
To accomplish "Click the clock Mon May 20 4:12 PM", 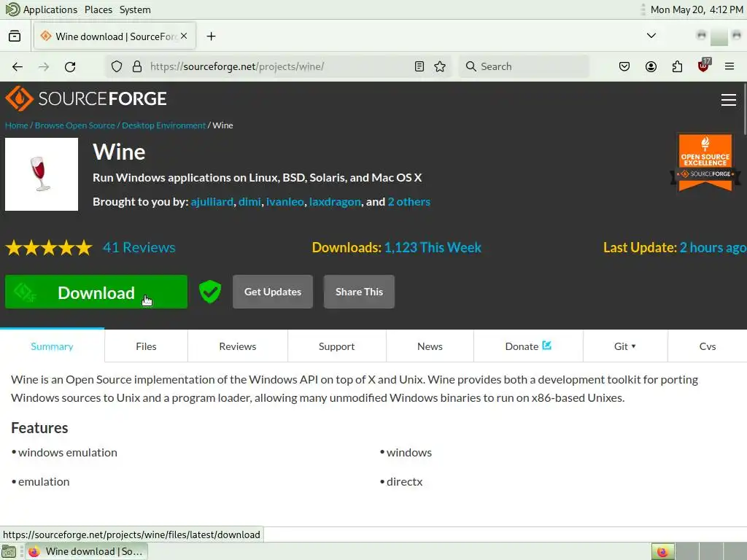I will [x=697, y=9].
